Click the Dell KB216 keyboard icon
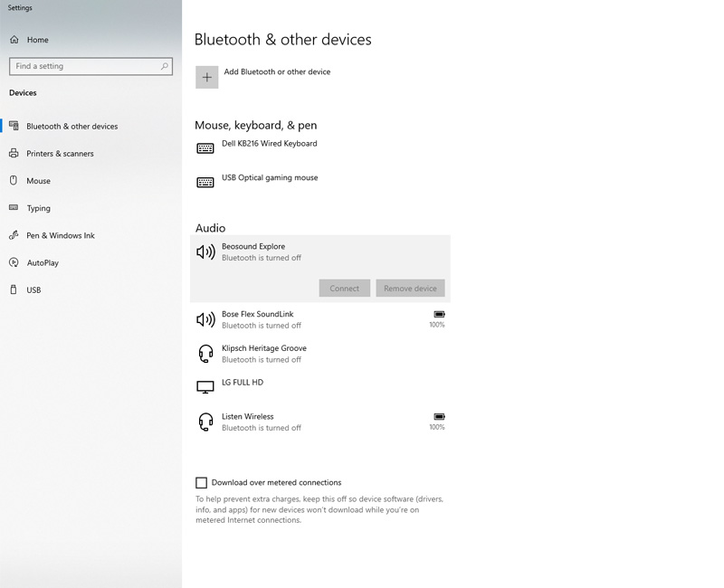Viewport: 724px width, 588px height. pyautogui.click(x=205, y=148)
